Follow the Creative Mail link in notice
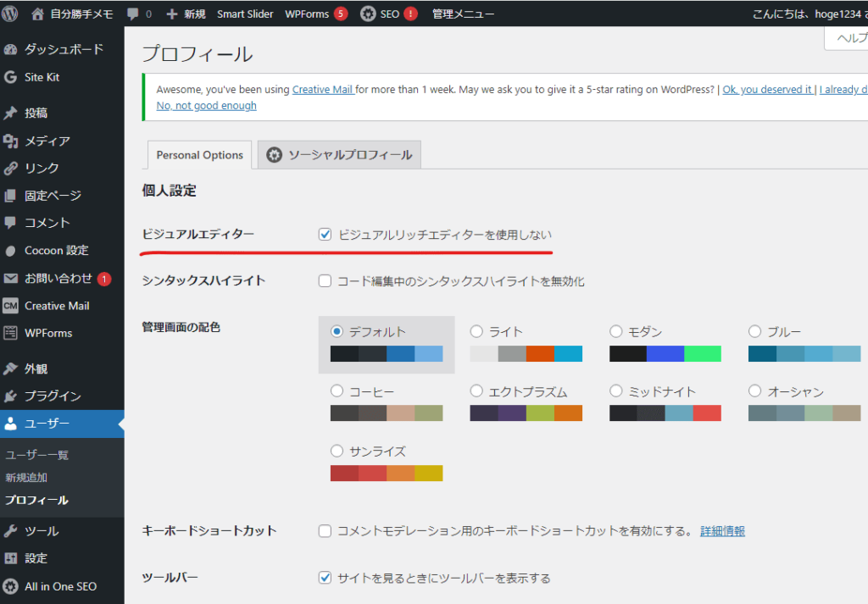Viewport: 868px width, 604px height. tap(323, 89)
